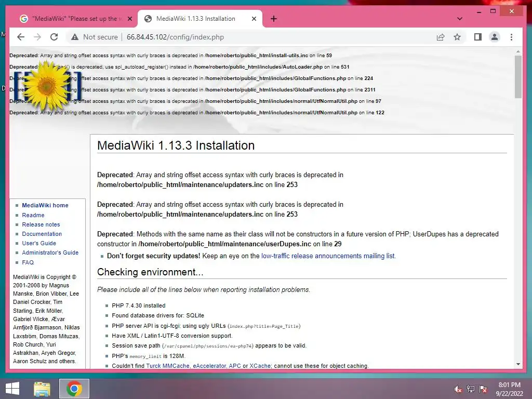Switch to the Google "MediaWiki" search tab

click(75, 19)
